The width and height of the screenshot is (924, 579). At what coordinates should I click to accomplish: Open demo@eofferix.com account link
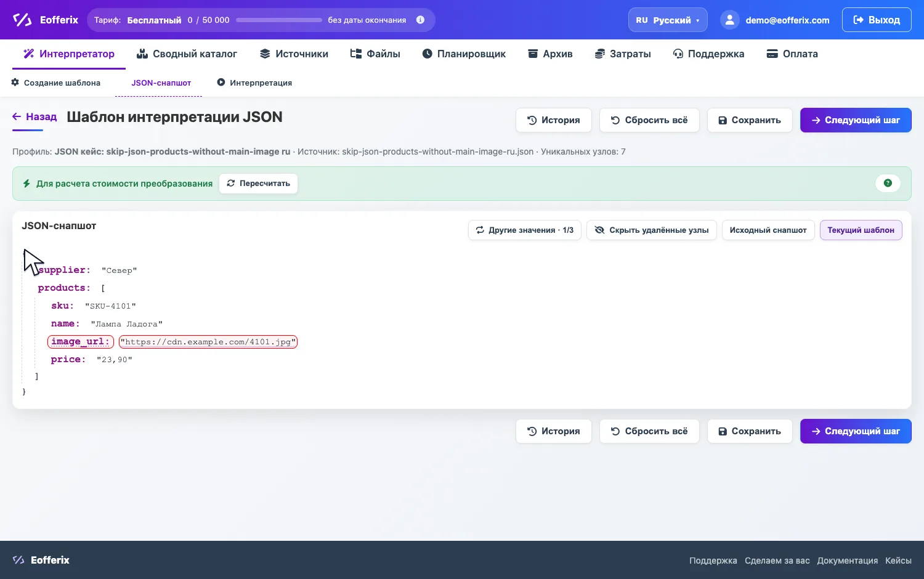[x=787, y=20]
